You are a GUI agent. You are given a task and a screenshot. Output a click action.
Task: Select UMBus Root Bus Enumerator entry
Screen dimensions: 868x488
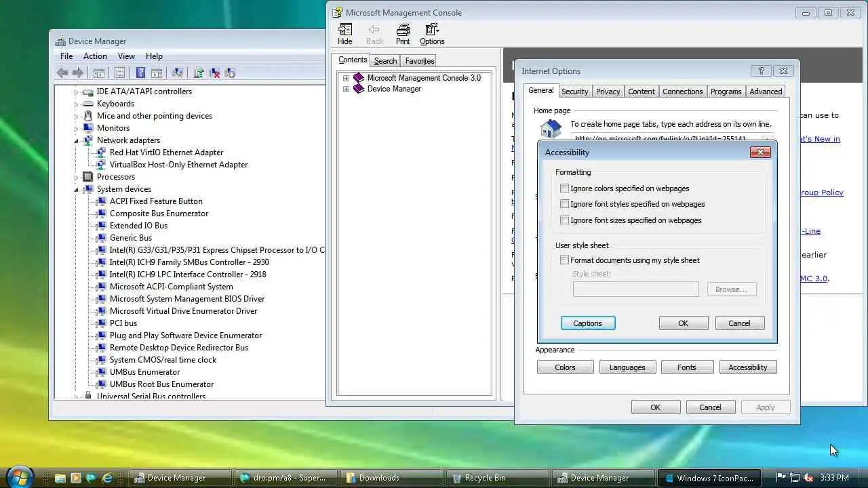[161, 384]
